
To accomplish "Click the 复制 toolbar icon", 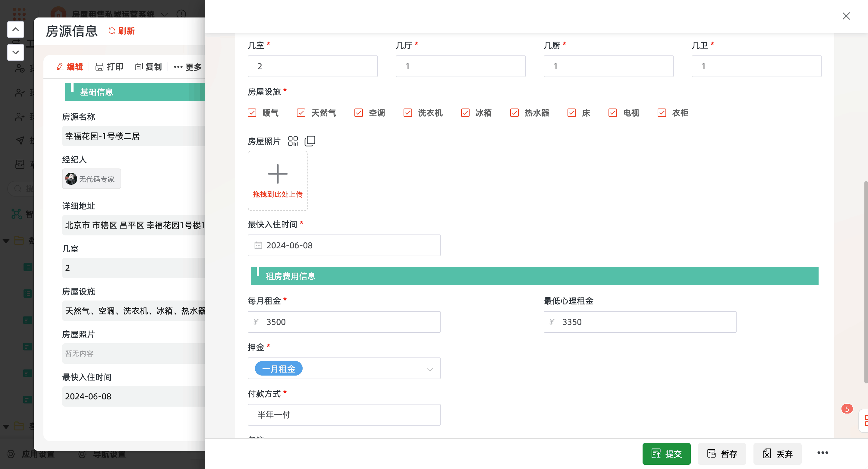I will point(139,67).
